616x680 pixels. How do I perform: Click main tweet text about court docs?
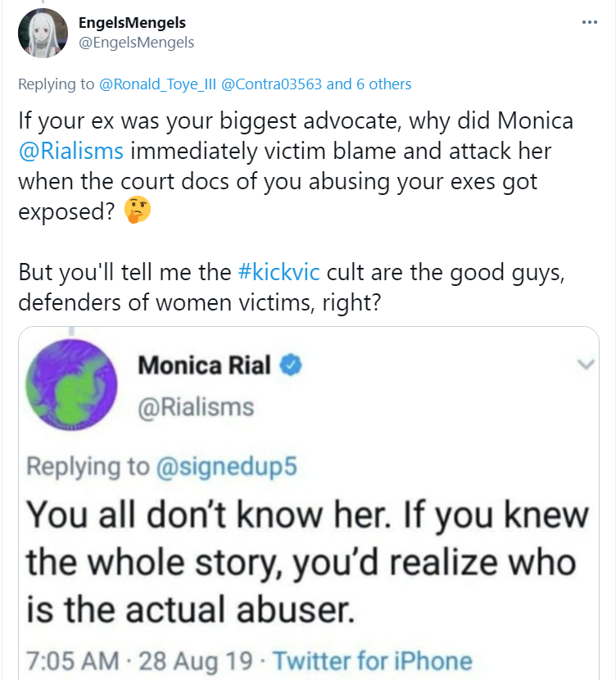coord(295,166)
